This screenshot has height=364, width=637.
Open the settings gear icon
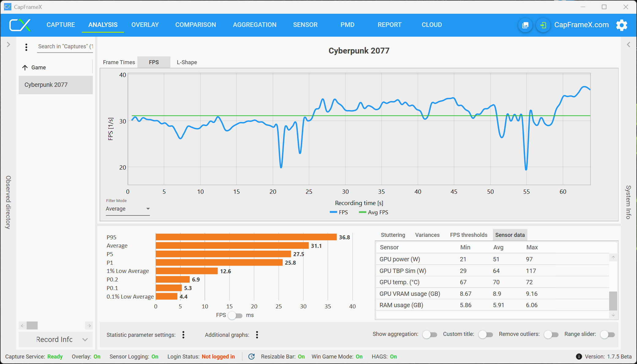coord(621,25)
